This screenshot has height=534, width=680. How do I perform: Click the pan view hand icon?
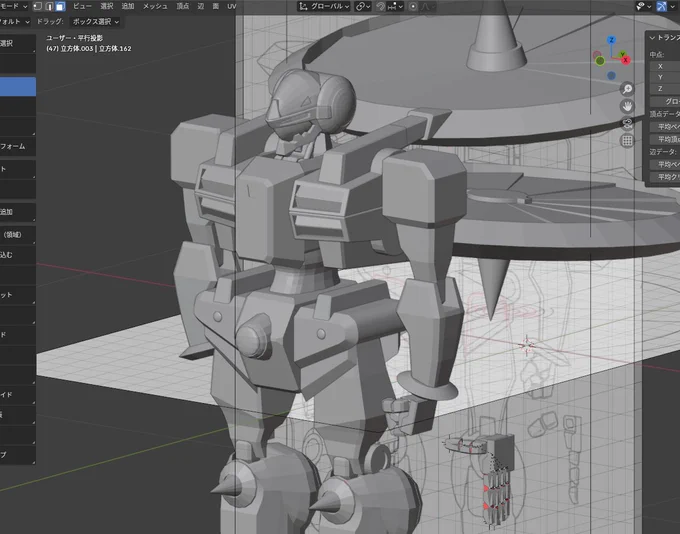(x=627, y=106)
